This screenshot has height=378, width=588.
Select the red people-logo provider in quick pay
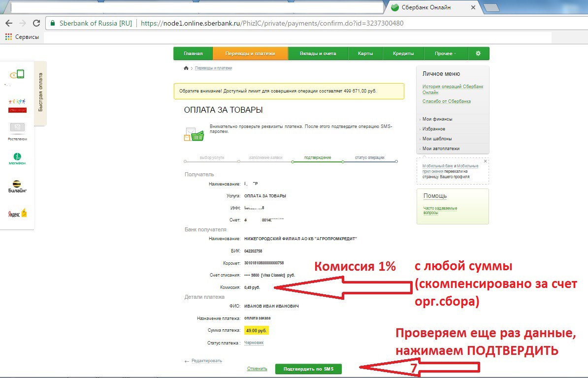click(17, 105)
